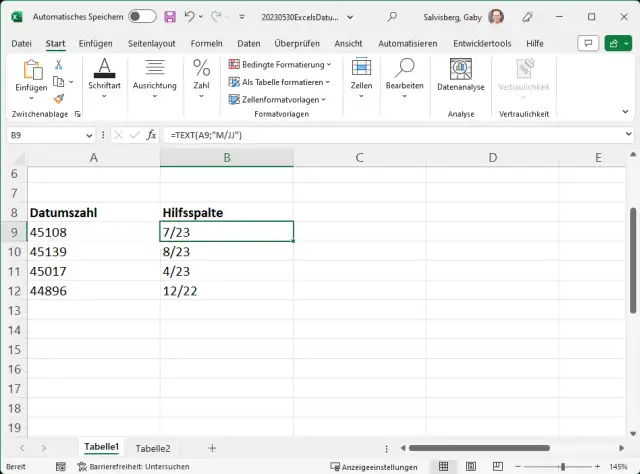Toggle the Automatisches Speichern switch
Viewport: 640px width, 474px height.
click(x=142, y=17)
